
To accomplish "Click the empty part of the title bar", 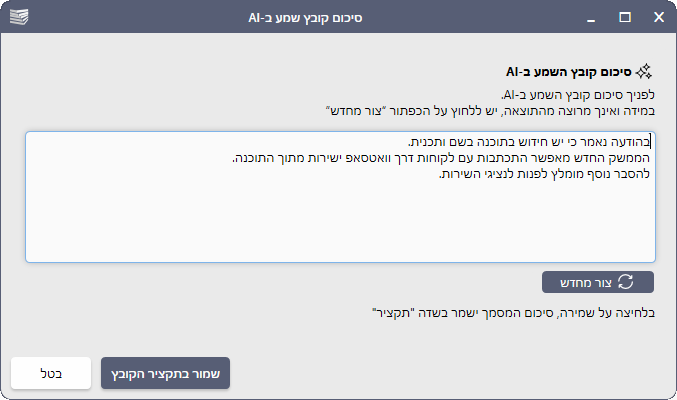I will click(x=450, y=17).
